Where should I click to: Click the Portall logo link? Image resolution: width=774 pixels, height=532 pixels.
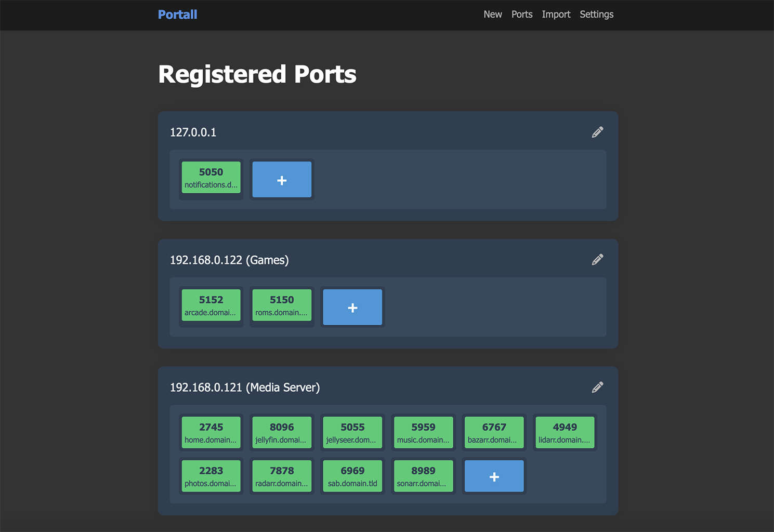click(x=177, y=15)
